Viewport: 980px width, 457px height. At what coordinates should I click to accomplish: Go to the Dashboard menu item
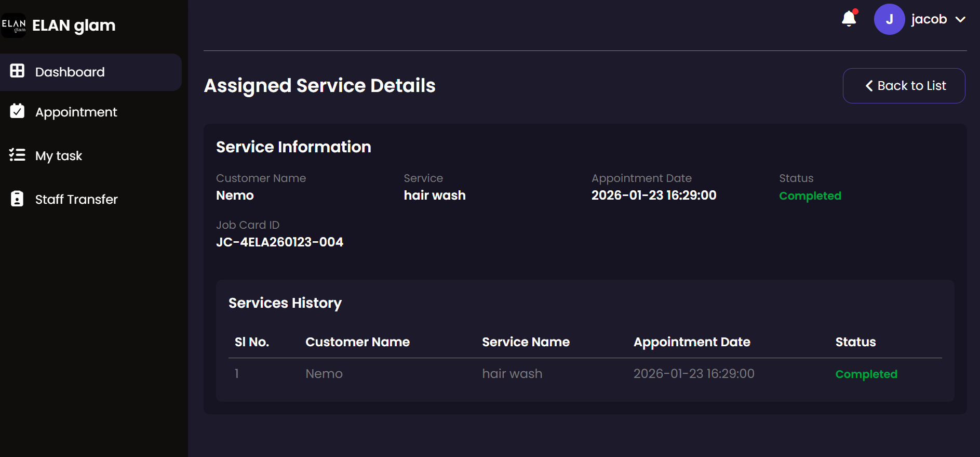pyautogui.click(x=70, y=72)
